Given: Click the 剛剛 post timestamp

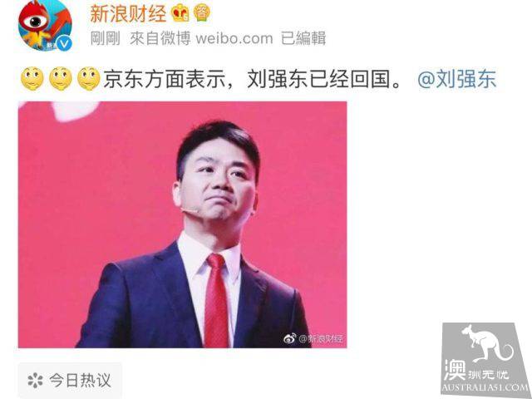Looking at the screenshot, I should [106, 38].
